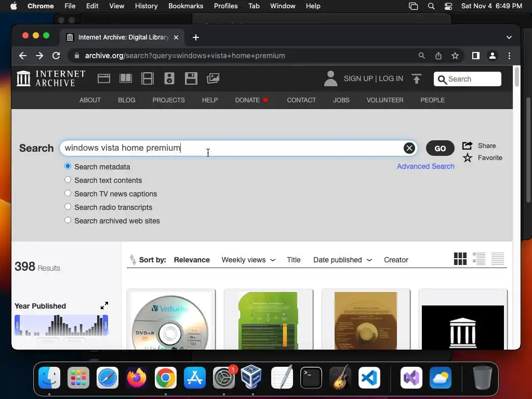
Task: Select Search metadata radio button
Action: click(x=68, y=166)
